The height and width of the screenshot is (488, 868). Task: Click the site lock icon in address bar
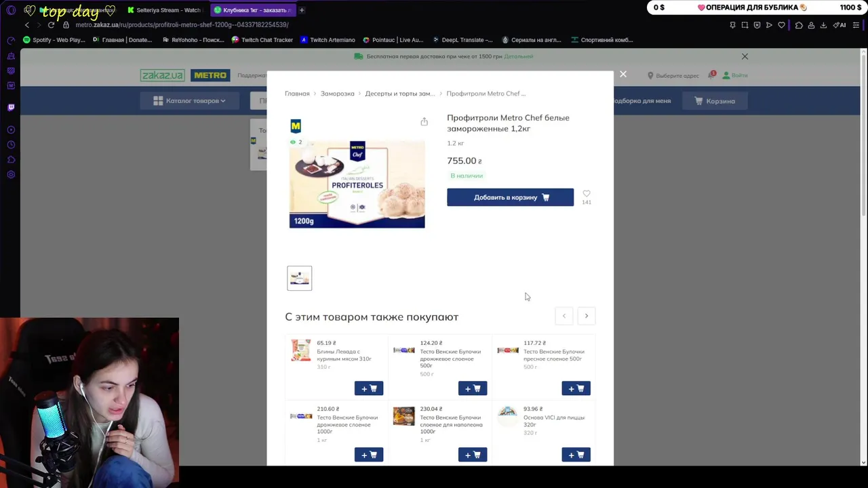pyautogui.click(x=66, y=25)
